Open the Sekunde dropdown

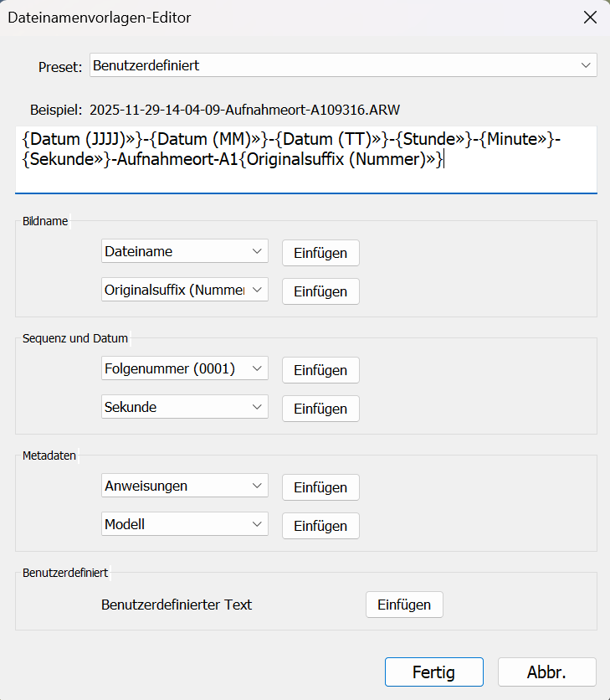[x=184, y=407]
